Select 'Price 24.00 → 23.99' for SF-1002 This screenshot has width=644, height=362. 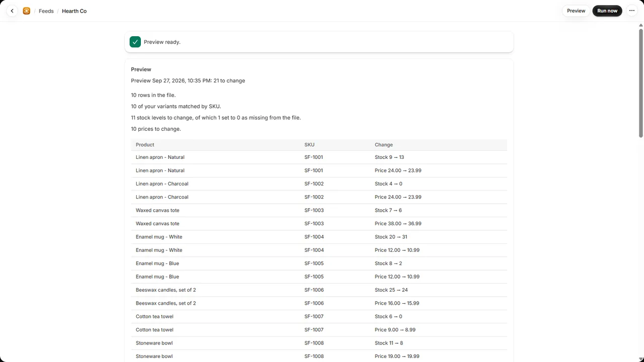pos(398,197)
